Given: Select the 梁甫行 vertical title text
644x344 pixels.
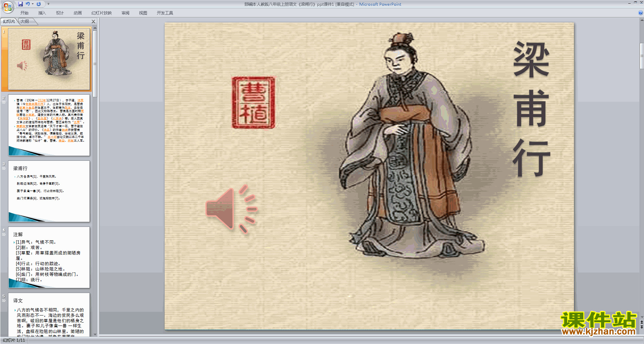Looking at the screenshot, I should 531,109.
